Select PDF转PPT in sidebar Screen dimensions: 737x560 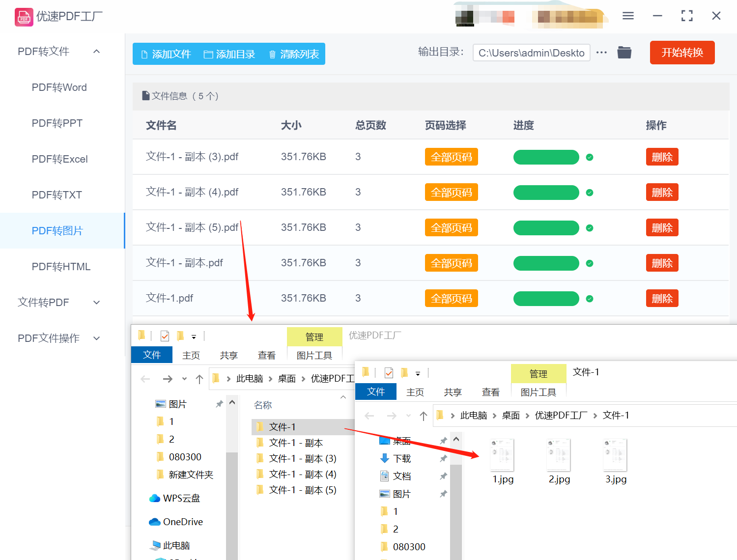point(57,123)
